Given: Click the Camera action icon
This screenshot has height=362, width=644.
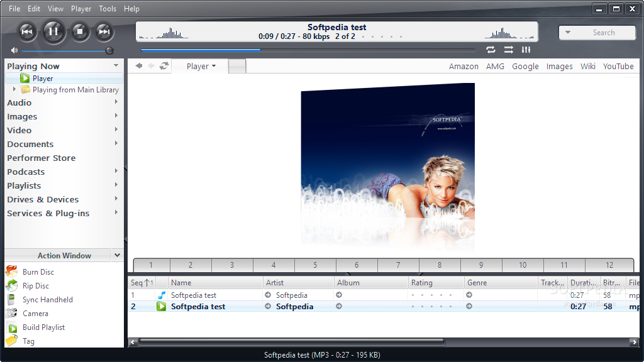Looking at the screenshot, I should pyautogui.click(x=11, y=313).
